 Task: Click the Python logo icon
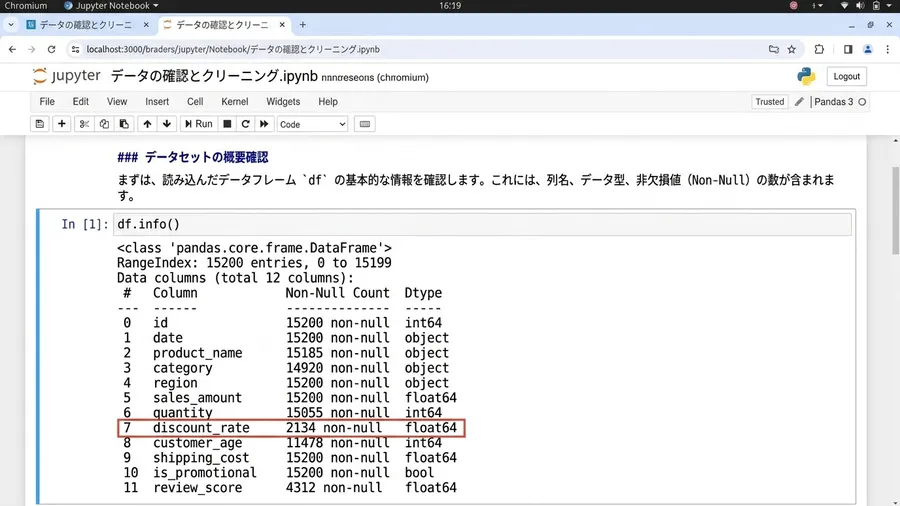806,76
